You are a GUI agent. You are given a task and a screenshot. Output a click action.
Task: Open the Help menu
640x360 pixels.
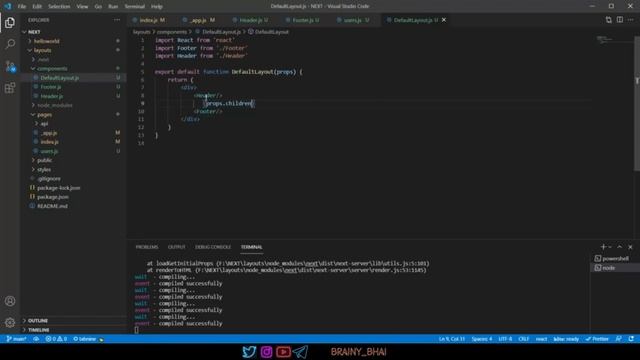click(157, 7)
